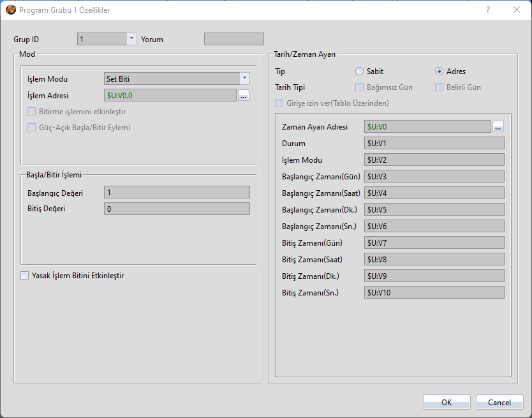Screen dimensions: 532x418
Task: Click the Başlangıç Değeri input field
Action: coord(177,192)
